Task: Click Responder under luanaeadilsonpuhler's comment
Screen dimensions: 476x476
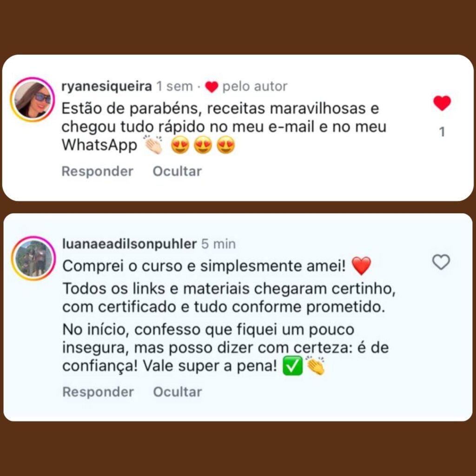Action: (98, 392)
